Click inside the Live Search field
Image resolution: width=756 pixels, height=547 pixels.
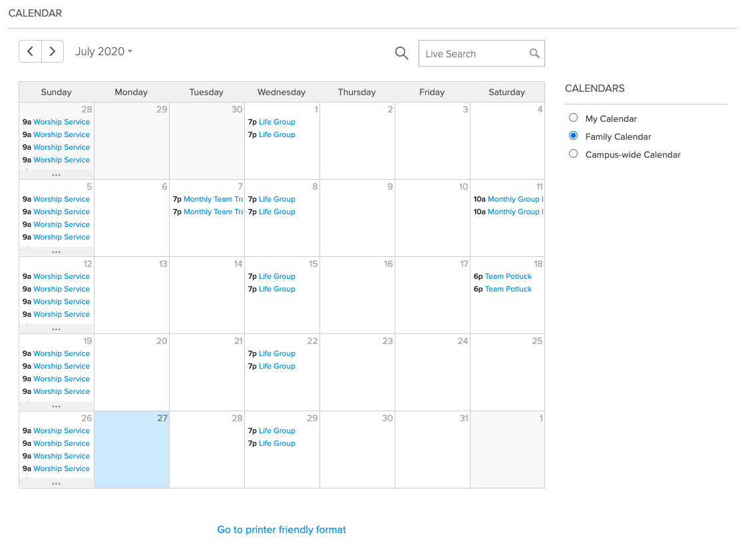[472, 53]
